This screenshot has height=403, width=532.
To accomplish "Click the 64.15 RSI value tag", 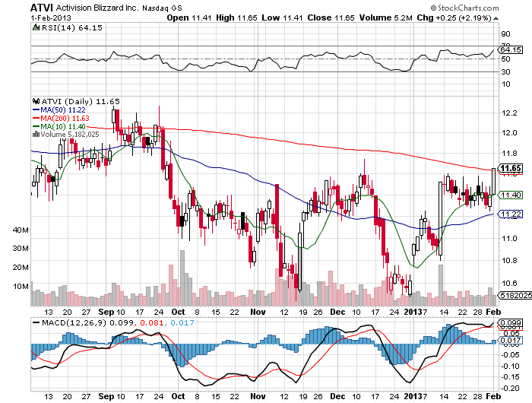I will [509, 50].
